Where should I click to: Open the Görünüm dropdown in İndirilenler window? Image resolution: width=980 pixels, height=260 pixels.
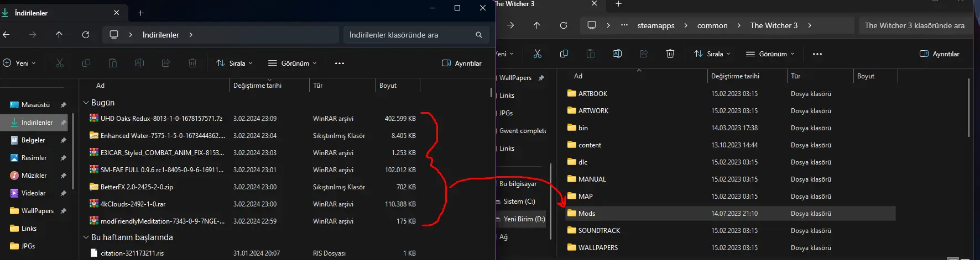(293, 63)
